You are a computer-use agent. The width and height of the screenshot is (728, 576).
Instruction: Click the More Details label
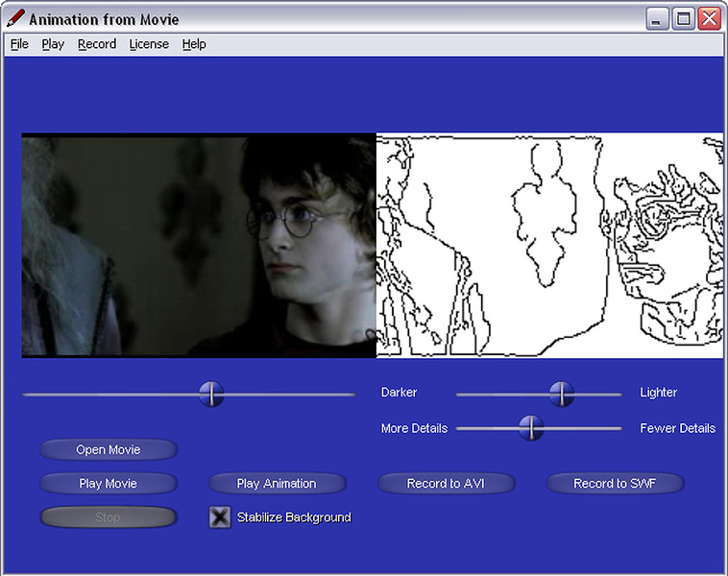pos(414,428)
